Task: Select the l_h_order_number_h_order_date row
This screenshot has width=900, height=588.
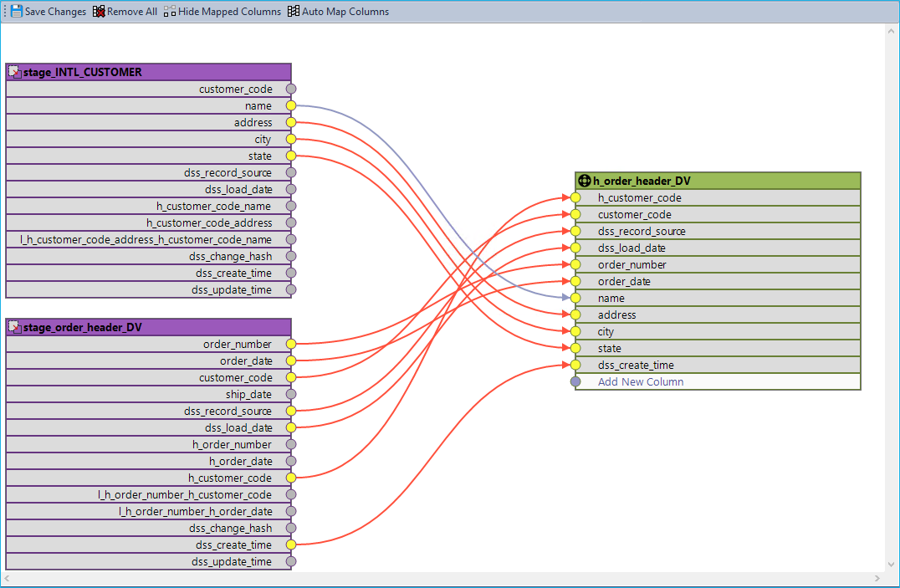Action: (x=149, y=511)
